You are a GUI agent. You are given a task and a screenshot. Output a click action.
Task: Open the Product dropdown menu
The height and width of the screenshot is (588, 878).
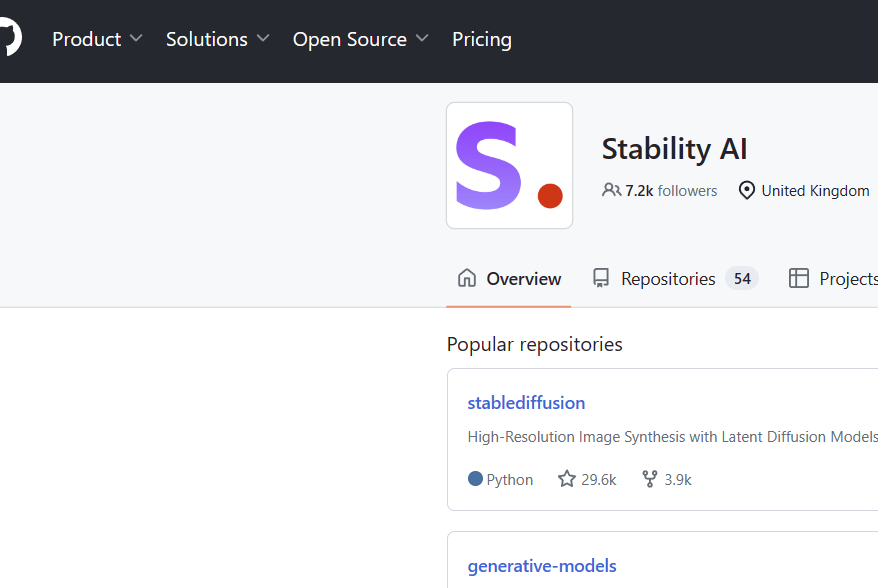(97, 39)
